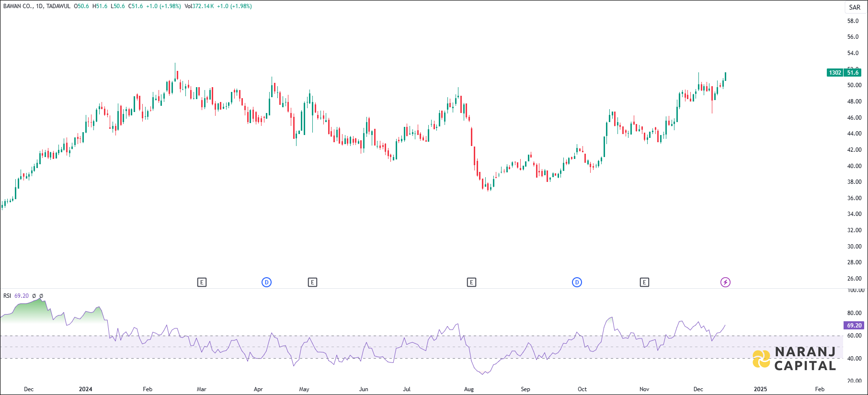The width and height of the screenshot is (868, 395).
Task: Click the Mar label on time axis
Action: 202,389
